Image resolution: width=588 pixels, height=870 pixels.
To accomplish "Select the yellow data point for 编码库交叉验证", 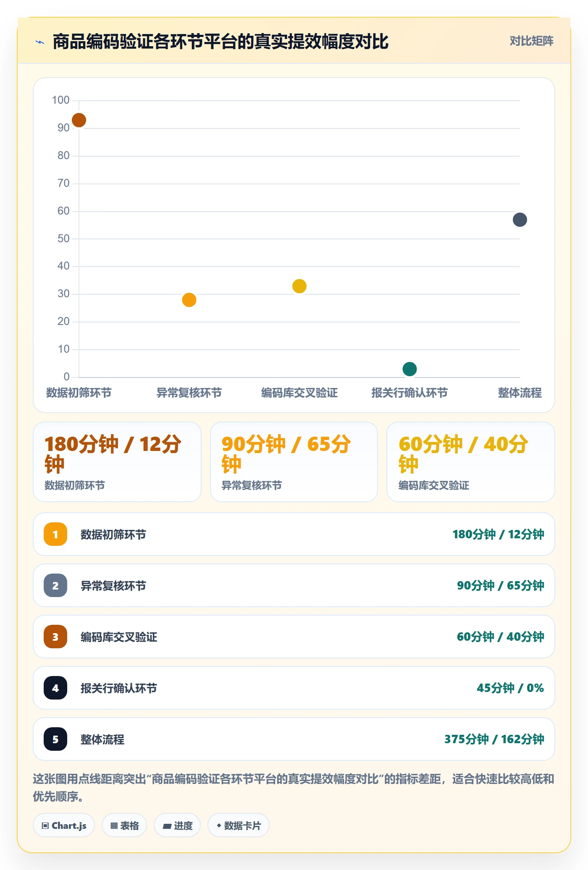I will [x=299, y=286].
